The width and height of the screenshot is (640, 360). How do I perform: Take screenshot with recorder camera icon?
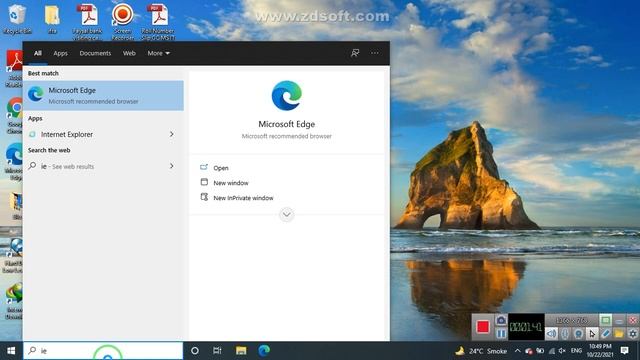501,320
